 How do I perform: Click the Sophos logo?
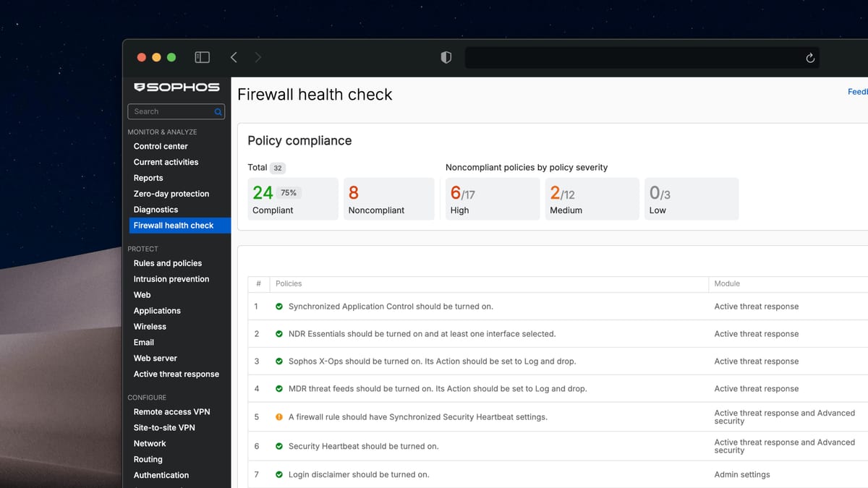click(177, 87)
